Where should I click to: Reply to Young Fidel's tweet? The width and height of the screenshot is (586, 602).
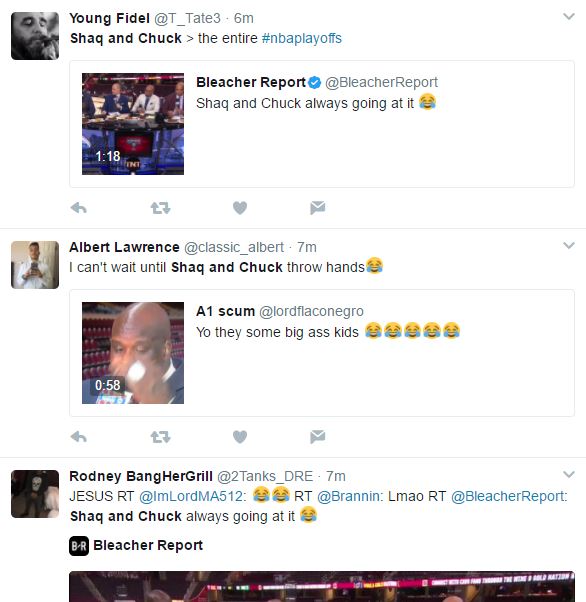pos(79,208)
